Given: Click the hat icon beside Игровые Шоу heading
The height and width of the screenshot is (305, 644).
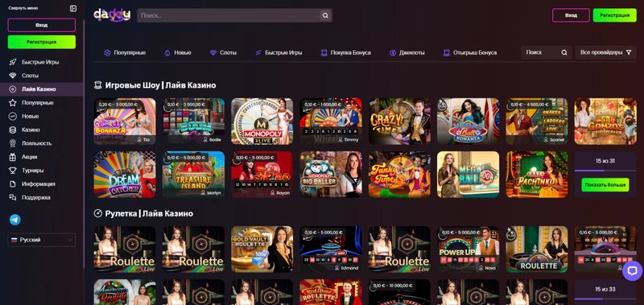Looking at the screenshot, I should pyautogui.click(x=97, y=85).
